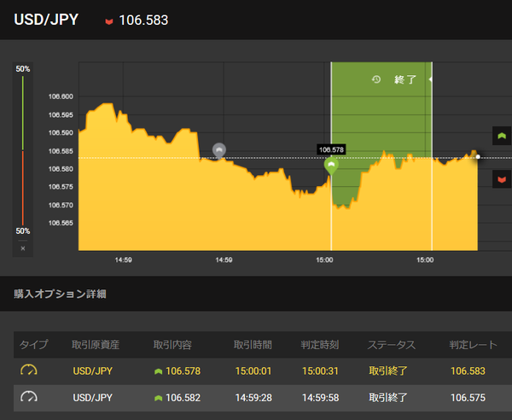512x420 pixels.
Task: Click the 終了 label in the green zone
Action: (405, 79)
